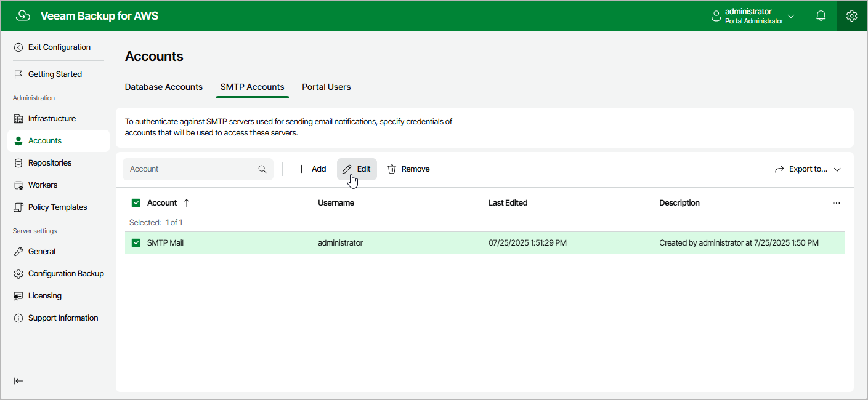Click Veeam Backup for AWS title
The width and height of the screenshot is (868, 400).
[x=99, y=16]
